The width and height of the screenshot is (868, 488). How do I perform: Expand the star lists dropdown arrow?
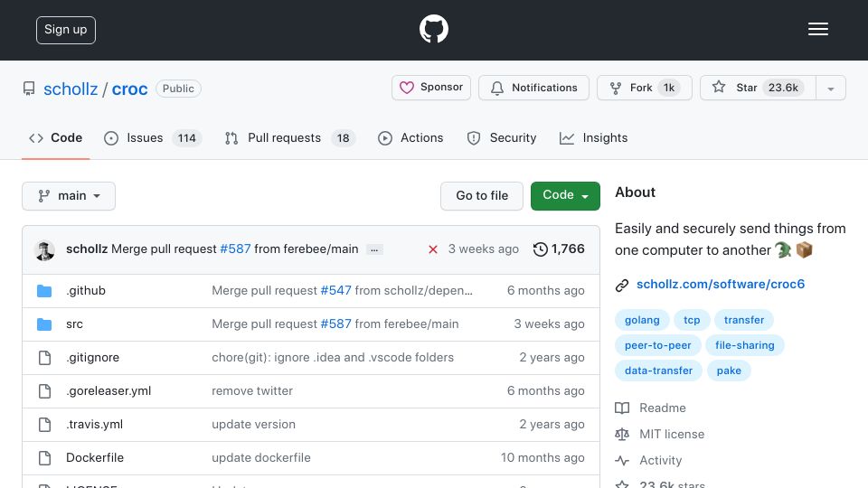click(x=831, y=88)
